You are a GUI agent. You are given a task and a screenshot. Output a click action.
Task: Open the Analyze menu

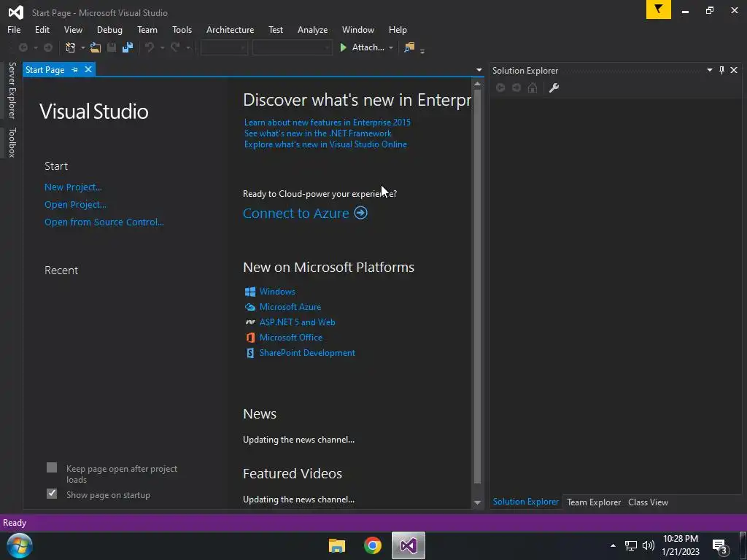point(312,29)
